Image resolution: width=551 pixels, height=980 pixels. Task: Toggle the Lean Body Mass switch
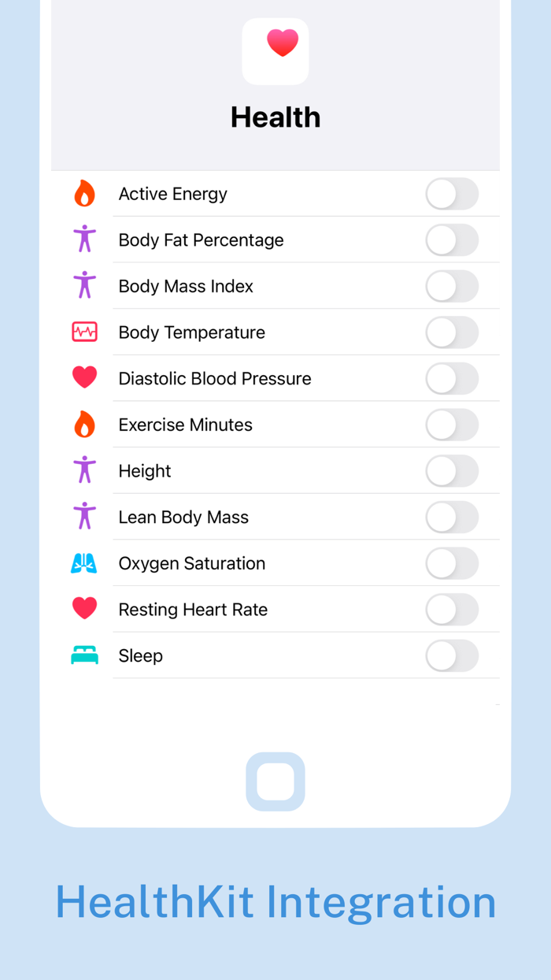[453, 517]
